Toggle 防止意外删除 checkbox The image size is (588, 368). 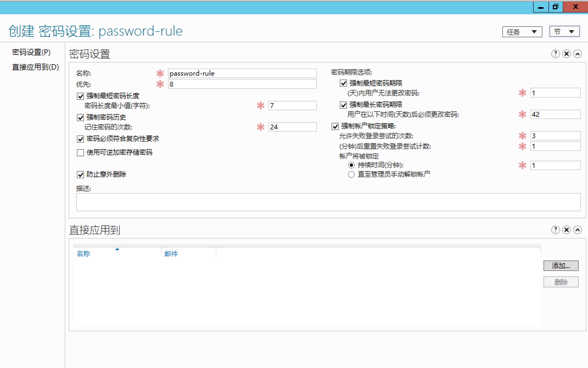coord(80,175)
